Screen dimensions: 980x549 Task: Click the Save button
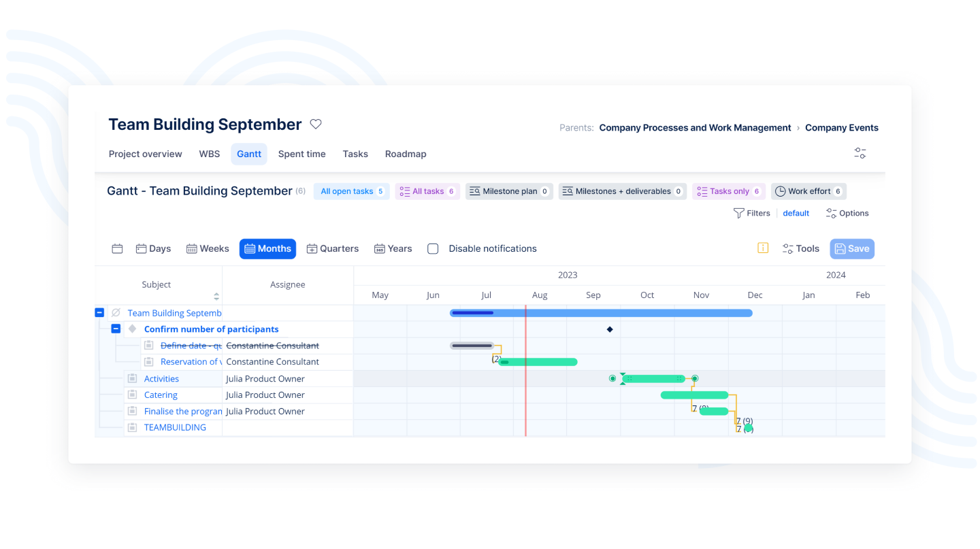tap(852, 249)
